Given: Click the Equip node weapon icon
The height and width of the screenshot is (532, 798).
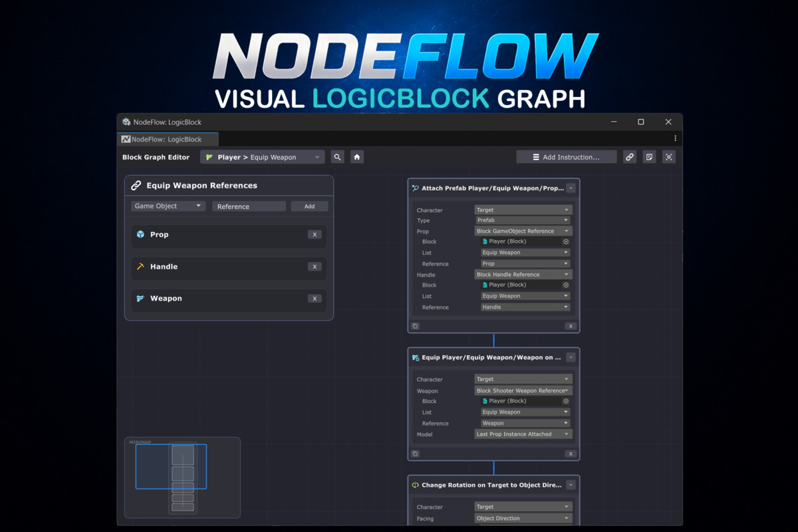Looking at the screenshot, I should click(416, 357).
